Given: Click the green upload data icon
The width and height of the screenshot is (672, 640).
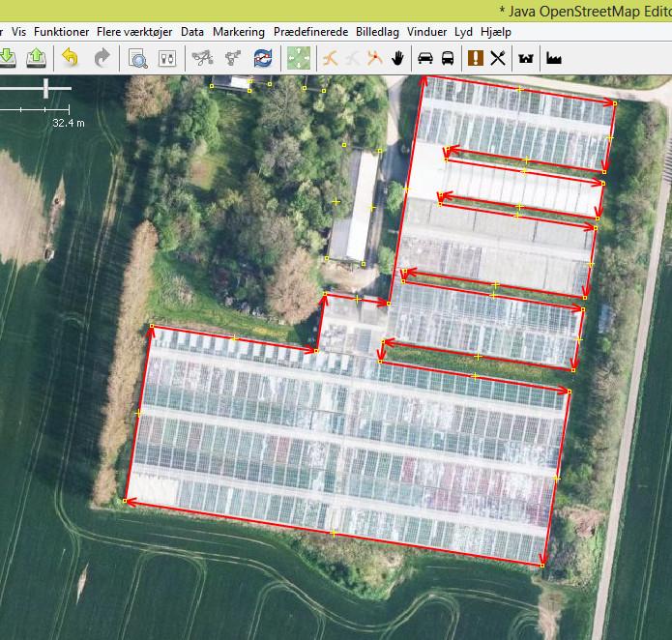Looking at the screenshot, I should pos(36,58).
